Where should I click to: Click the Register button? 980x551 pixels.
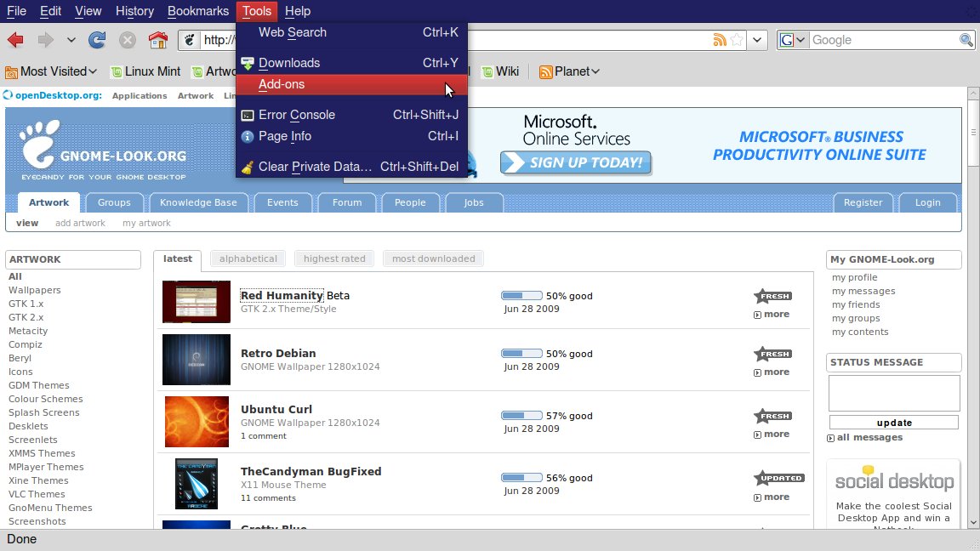click(x=863, y=202)
